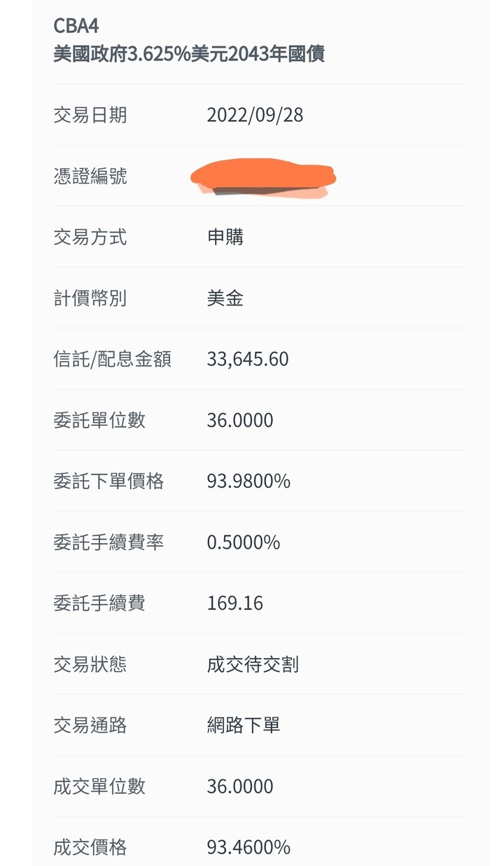504x866 pixels.
Task: Select the 美國政府3.625%美元2043年國債 title
Action: tap(189, 54)
